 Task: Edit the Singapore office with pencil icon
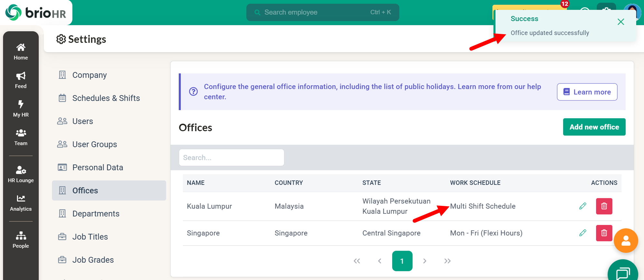[x=582, y=233]
